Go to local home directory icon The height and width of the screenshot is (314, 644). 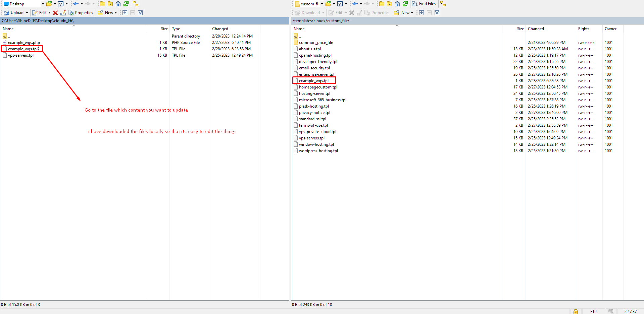pos(118,4)
